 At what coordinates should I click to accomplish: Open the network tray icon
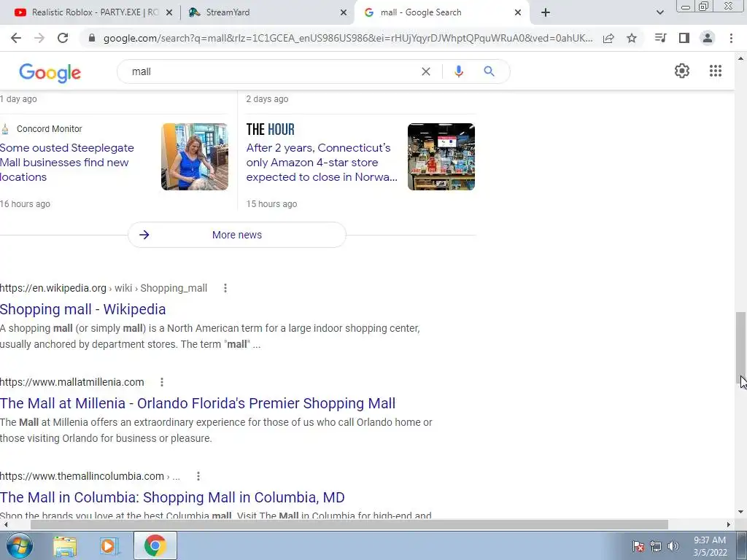pos(656,546)
